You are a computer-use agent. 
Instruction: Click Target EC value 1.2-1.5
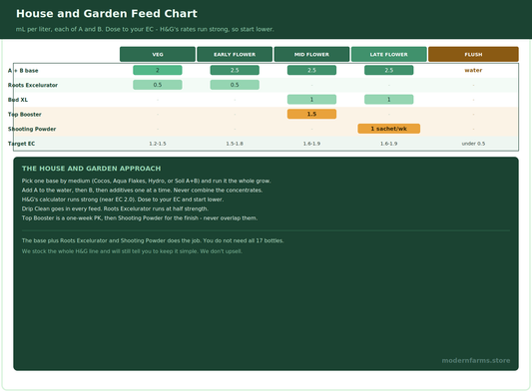pos(158,144)
